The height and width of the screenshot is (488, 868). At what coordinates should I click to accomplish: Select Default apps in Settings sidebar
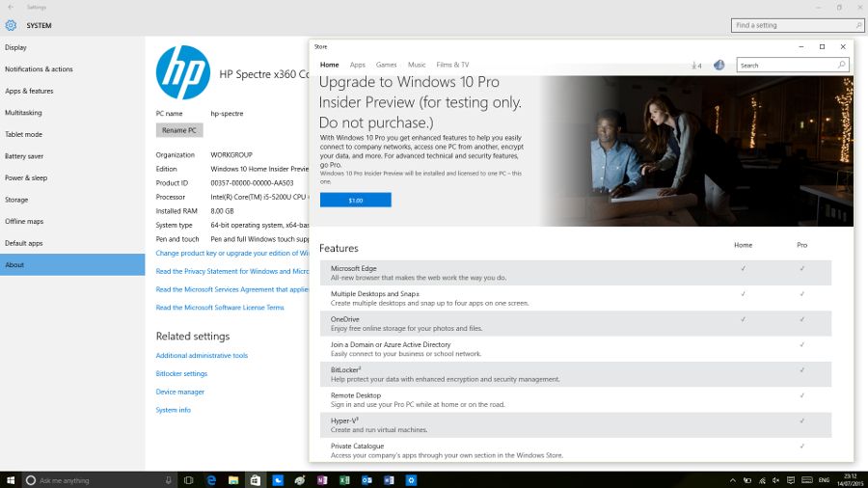(72, 243)
